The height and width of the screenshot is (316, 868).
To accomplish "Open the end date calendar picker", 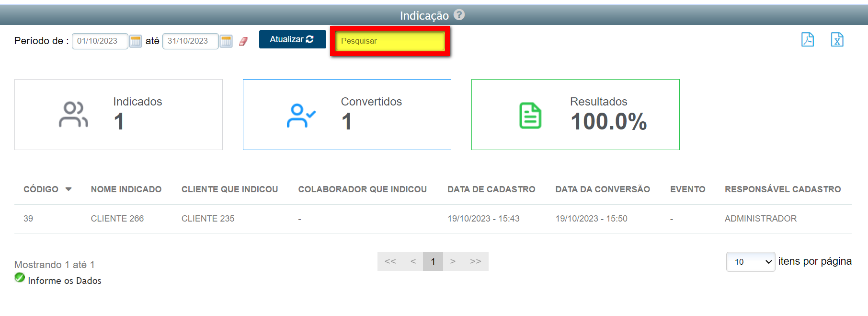I will pos(226,41).
